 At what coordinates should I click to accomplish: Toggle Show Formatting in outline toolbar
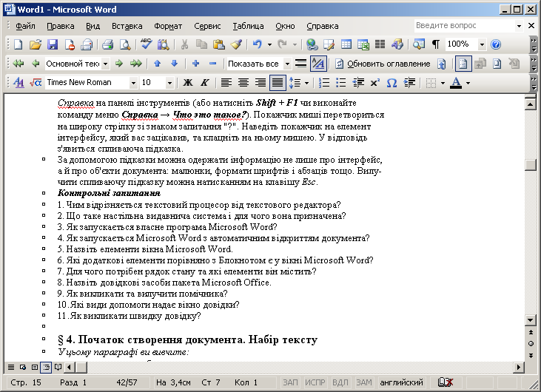point(318,64)
